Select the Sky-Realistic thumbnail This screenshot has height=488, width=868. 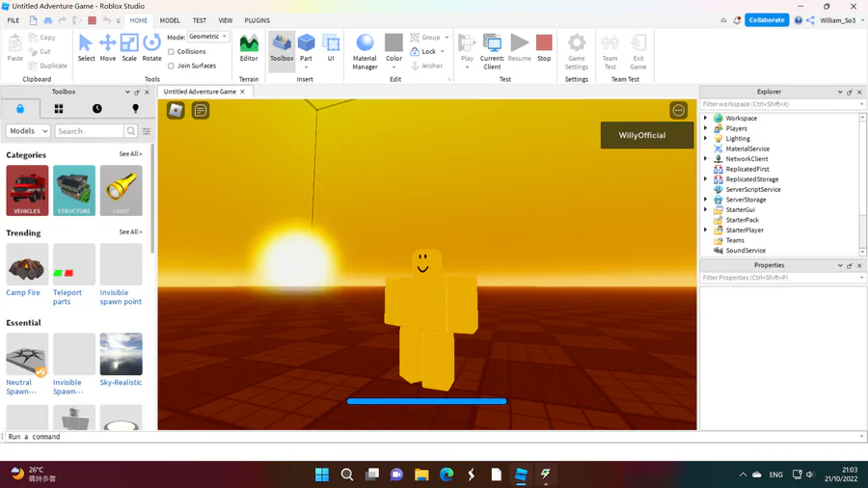122,354
